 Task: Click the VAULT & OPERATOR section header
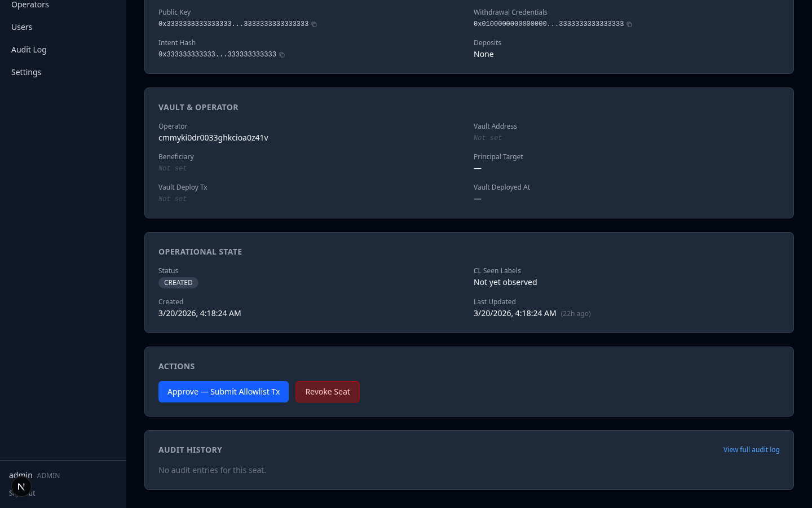pyautogui.click(x=198, y=107)
